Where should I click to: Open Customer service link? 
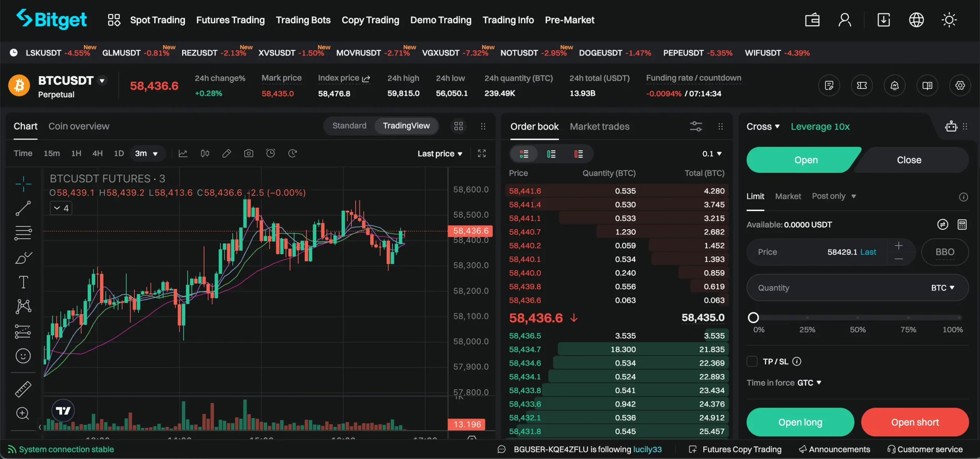coord(925,449)
